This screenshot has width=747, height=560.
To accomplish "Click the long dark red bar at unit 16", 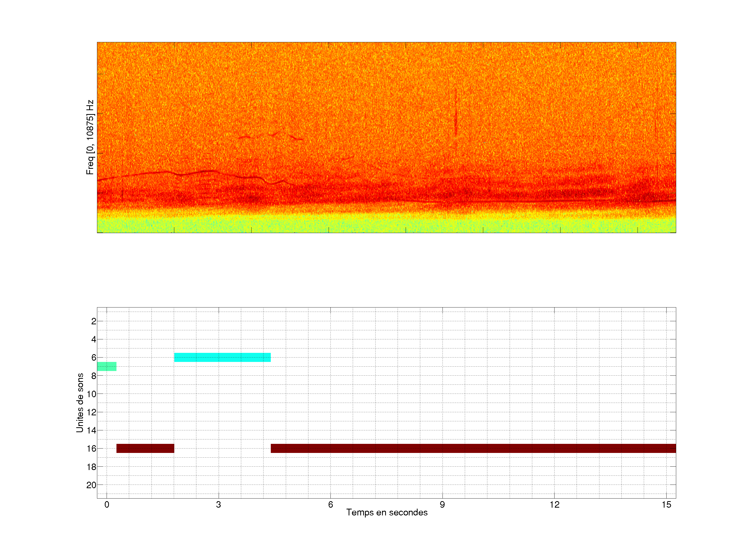I will (x=473, y=448).
